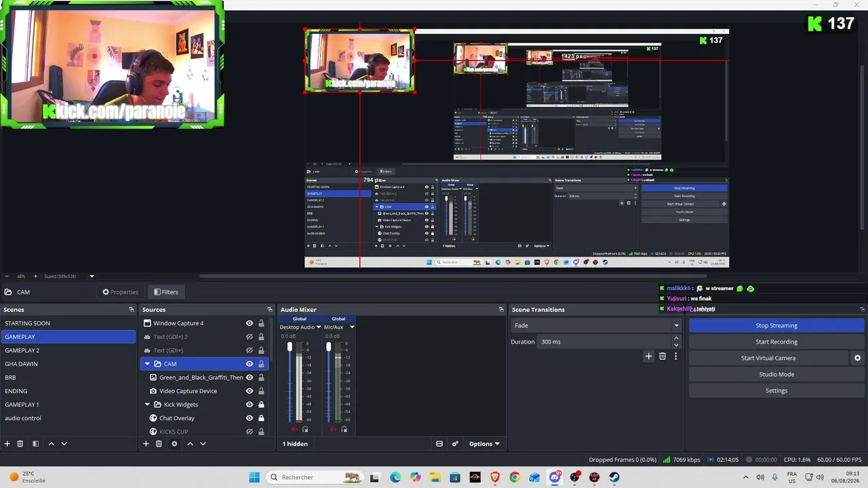The height and width of the screenshot is (488, 868).
Task: Open OBS Settings
Action: click(x=776, y=390)
